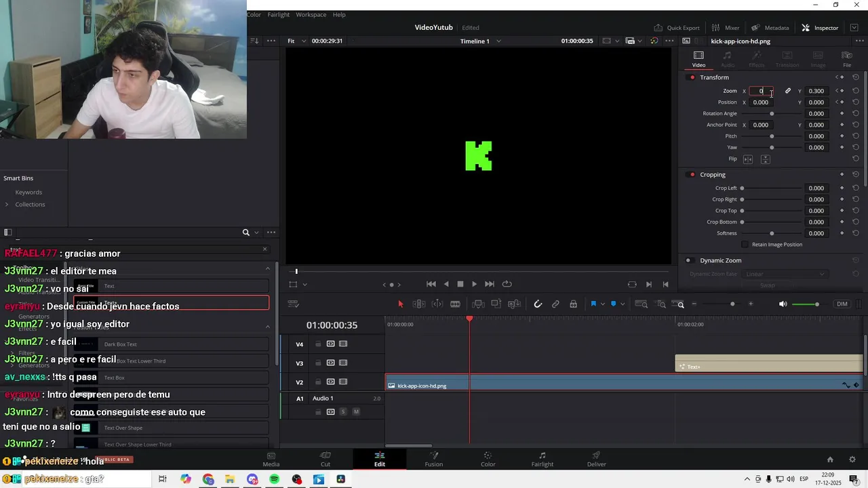868x488 pixels.
Task: Click the Insert Clip icon in timeline toolbar
Action: [x=478, y=304]
